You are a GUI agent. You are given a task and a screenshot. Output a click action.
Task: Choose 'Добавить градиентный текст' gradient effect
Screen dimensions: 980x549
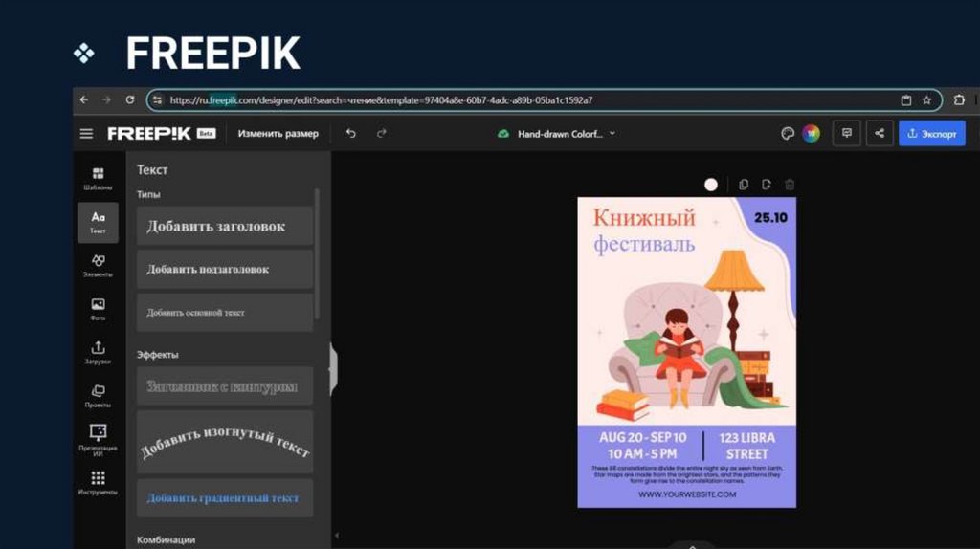click(x=225, y=497)
